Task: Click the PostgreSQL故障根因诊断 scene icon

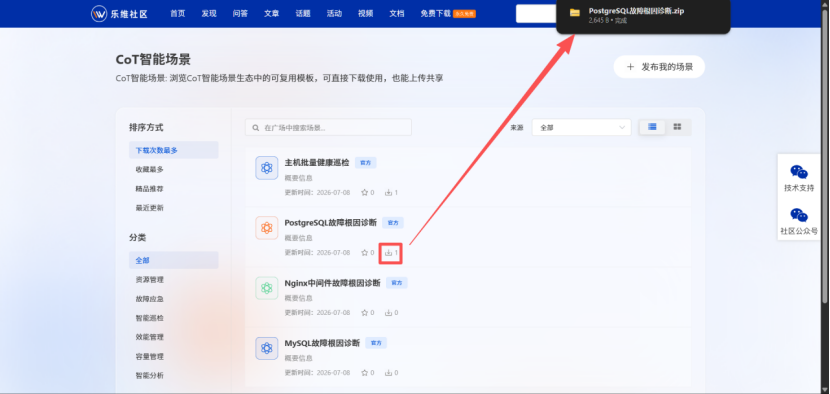Action: click(x=267, y=228)
